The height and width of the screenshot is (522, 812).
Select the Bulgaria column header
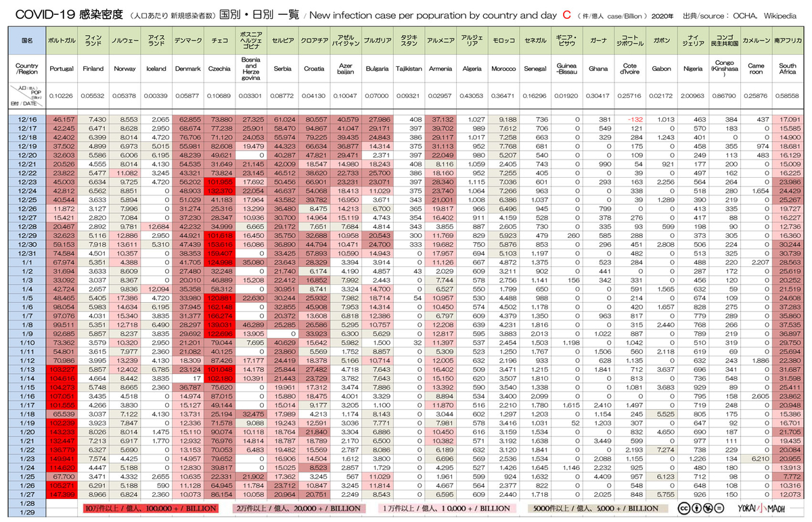[377, 68]
